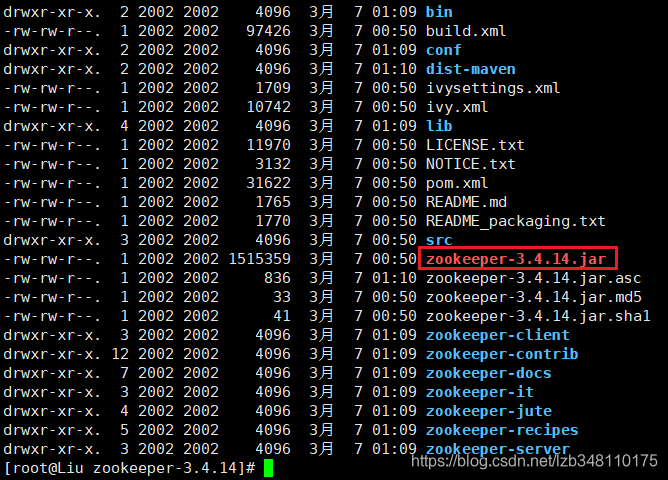Click the lib directory name
The height and width of the screenshot is (480, 668).
point(439,126)
